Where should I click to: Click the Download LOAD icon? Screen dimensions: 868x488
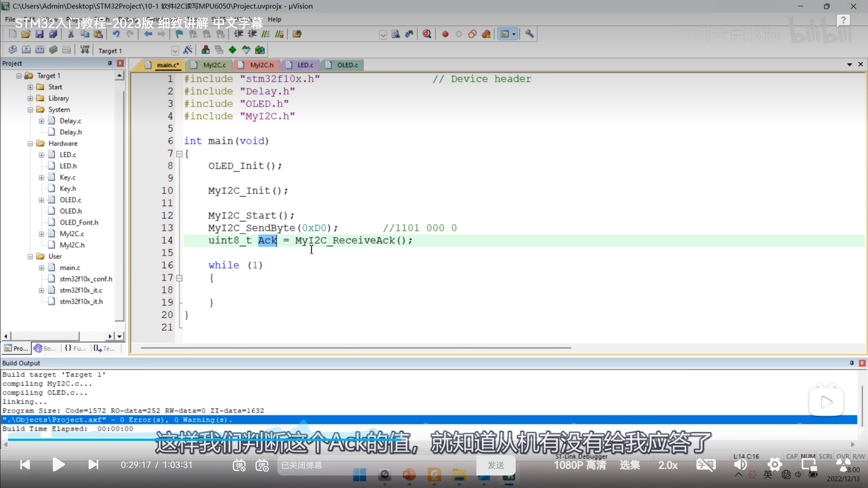pyautogui.click(x=84, y=50)
